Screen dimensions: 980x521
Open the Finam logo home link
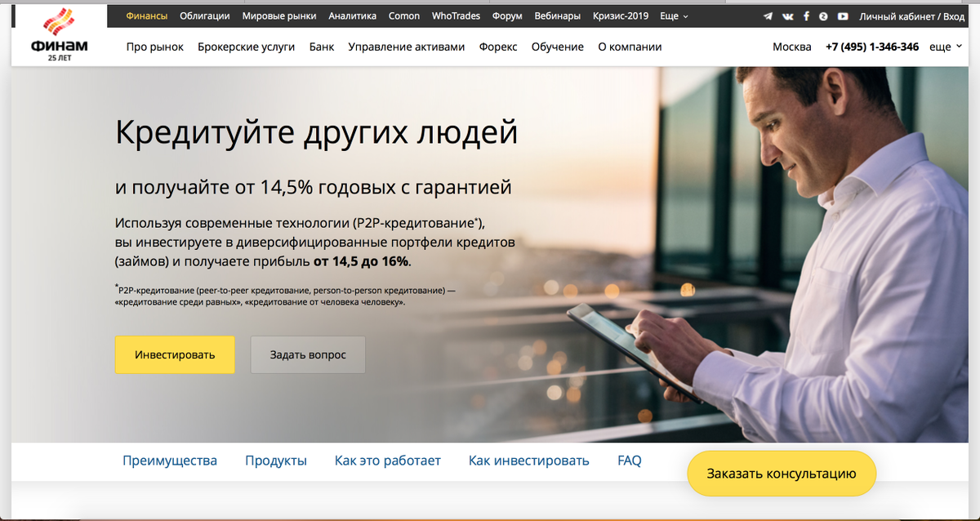[x=59, y=34]
